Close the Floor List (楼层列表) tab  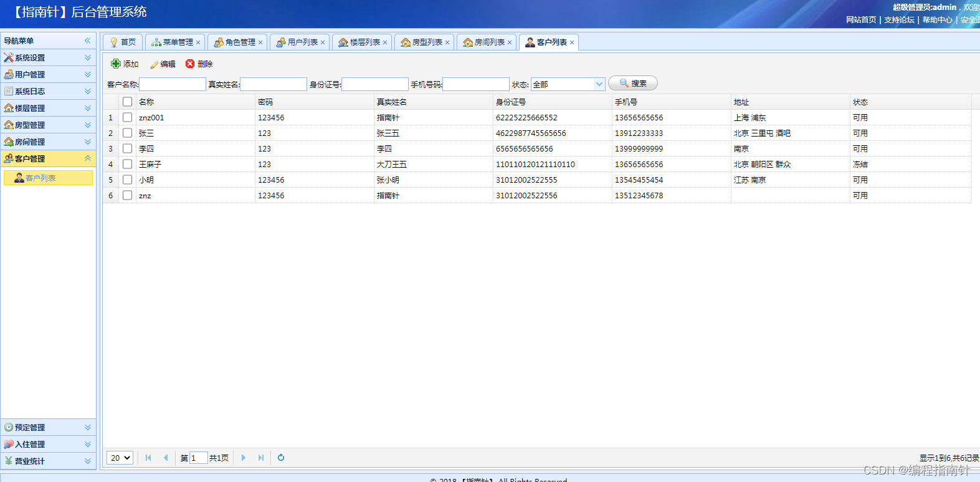click(x=385, y=42)
